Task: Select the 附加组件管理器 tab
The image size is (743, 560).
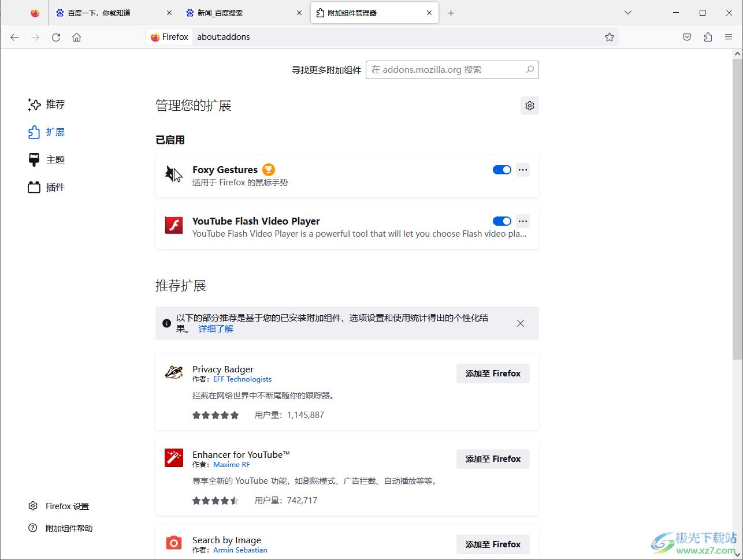Action: 374,13
